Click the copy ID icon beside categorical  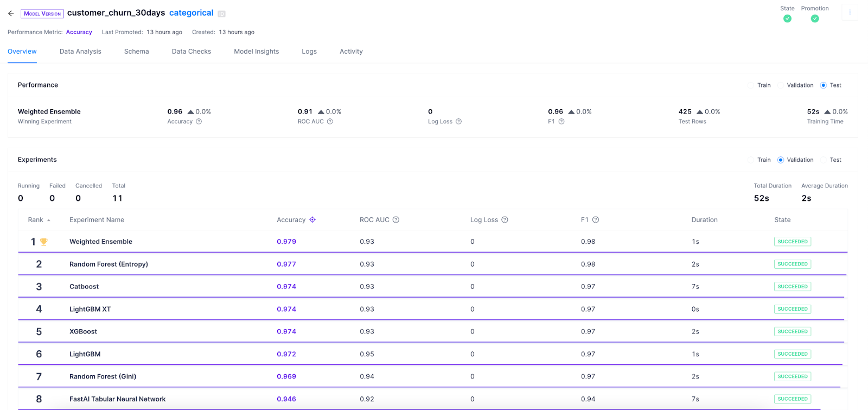[x=221, y=14]
